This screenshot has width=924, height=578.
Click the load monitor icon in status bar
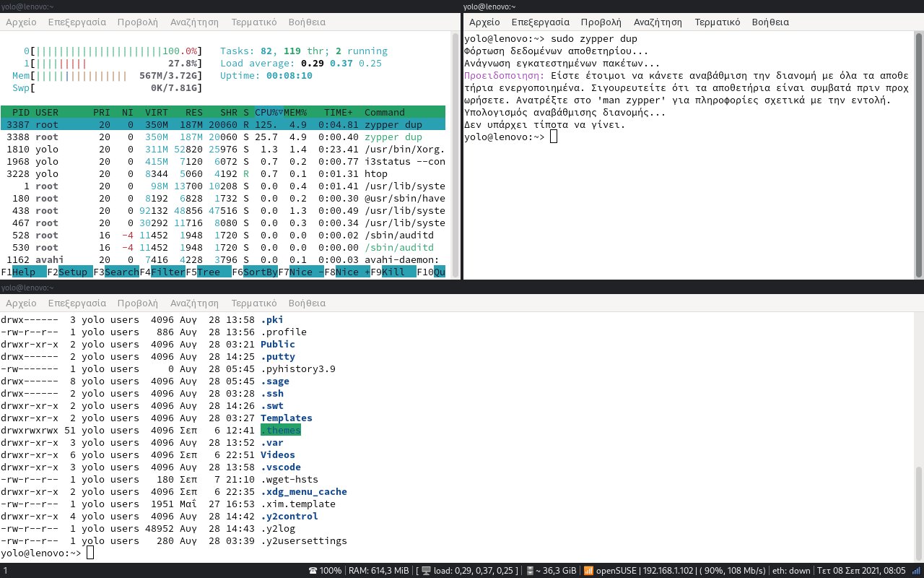[427, 571]
